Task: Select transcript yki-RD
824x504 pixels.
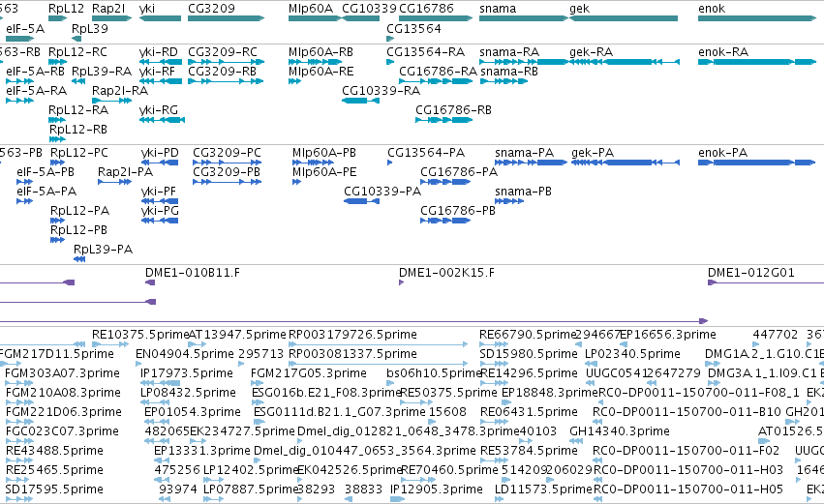Action: (x=161, y=62)
